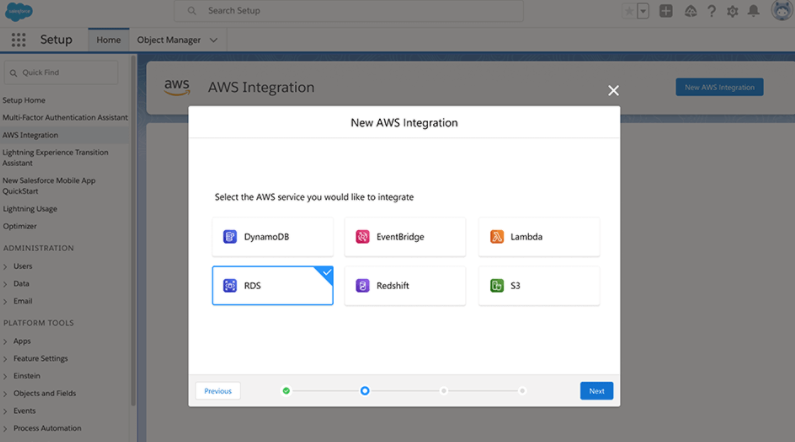Expand the Objects and Fields section
The image size is (795, 442).
[5, 393]
